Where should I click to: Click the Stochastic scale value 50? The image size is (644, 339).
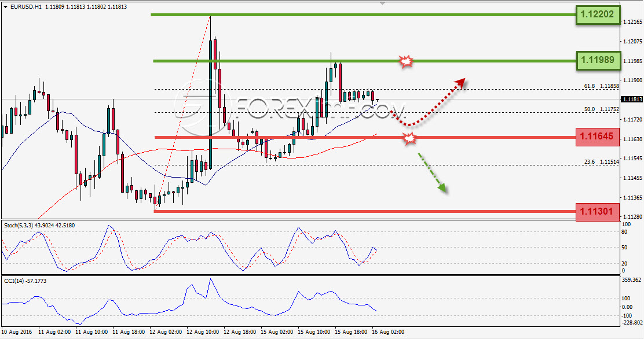(x=625, y=248)
